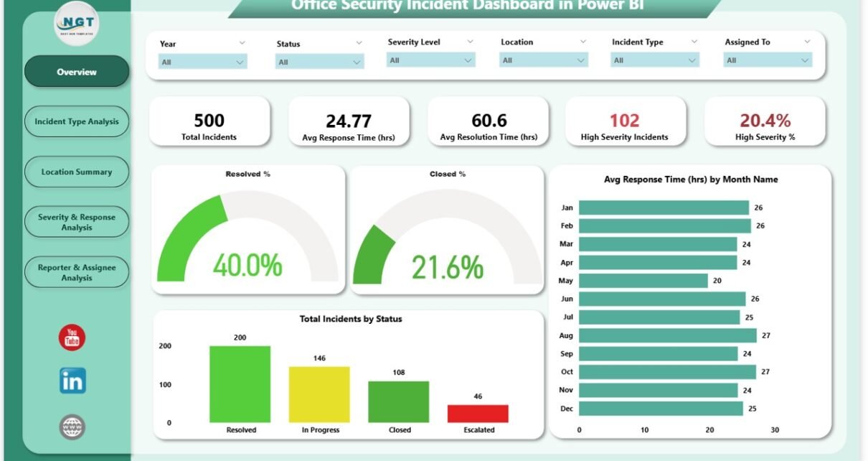Select the green Resolved bar

[x=240, y=384]
